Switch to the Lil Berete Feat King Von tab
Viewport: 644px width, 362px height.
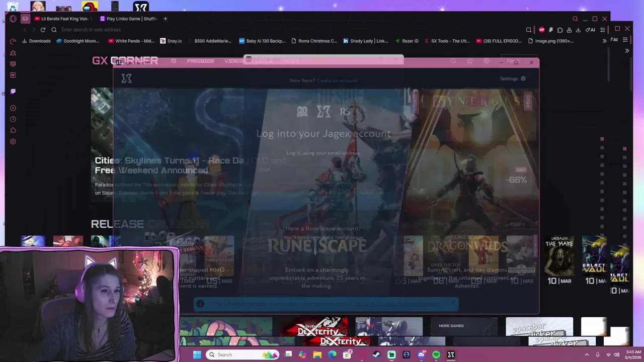(62, 19)
